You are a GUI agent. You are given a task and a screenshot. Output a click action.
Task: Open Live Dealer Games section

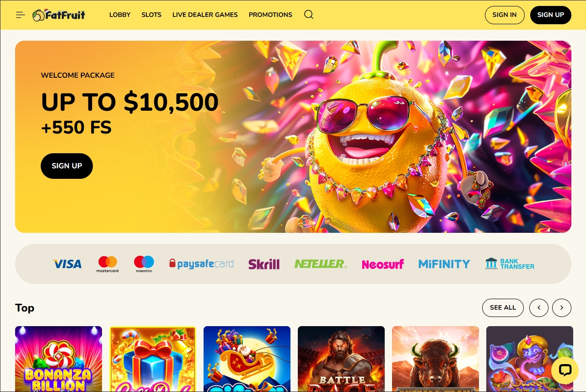coord(205,15)
